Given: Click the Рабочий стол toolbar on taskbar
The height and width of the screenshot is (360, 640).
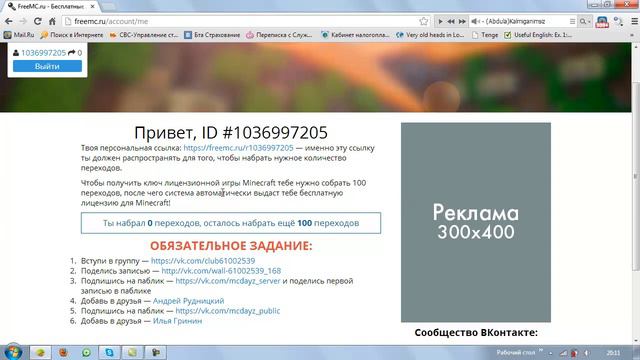Looking at the screenshot, I should 516,352.
